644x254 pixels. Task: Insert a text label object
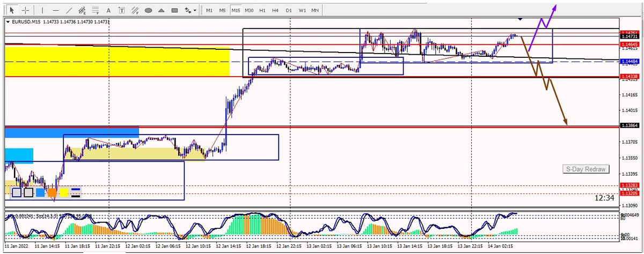click(122, 10)
